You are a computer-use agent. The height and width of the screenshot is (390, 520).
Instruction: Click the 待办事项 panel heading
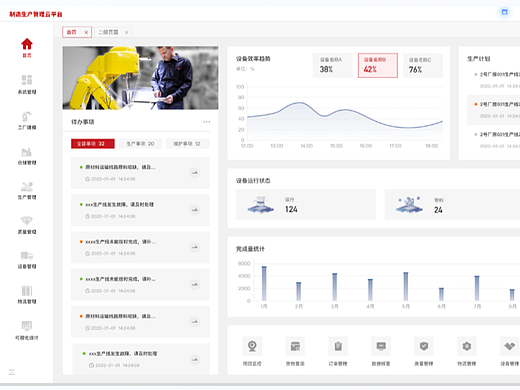[83, 122]
